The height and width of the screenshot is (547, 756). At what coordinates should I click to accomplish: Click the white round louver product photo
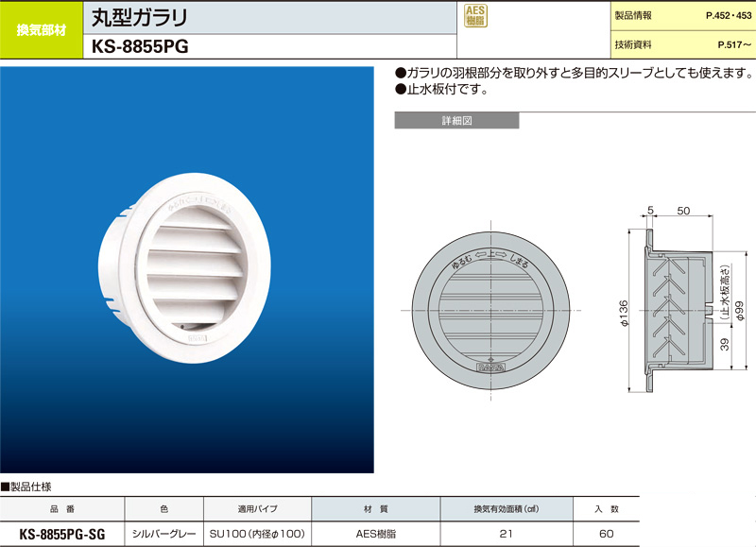184,268
